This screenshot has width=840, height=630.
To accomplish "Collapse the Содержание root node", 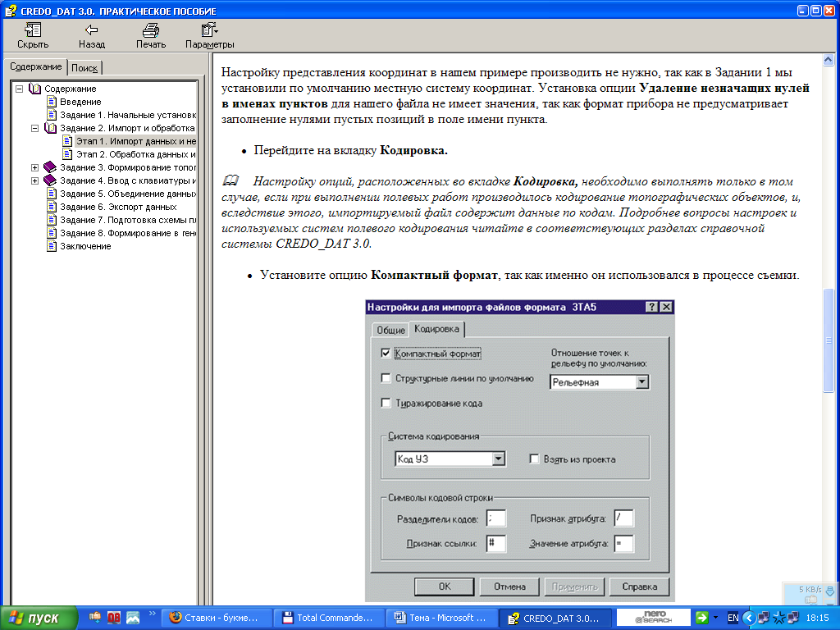I will (20, 89).
